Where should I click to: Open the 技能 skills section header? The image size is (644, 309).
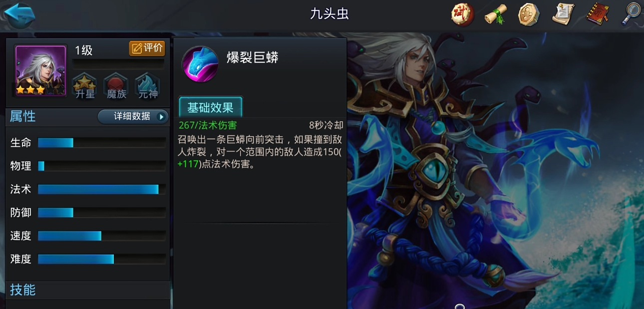(23, 290)
